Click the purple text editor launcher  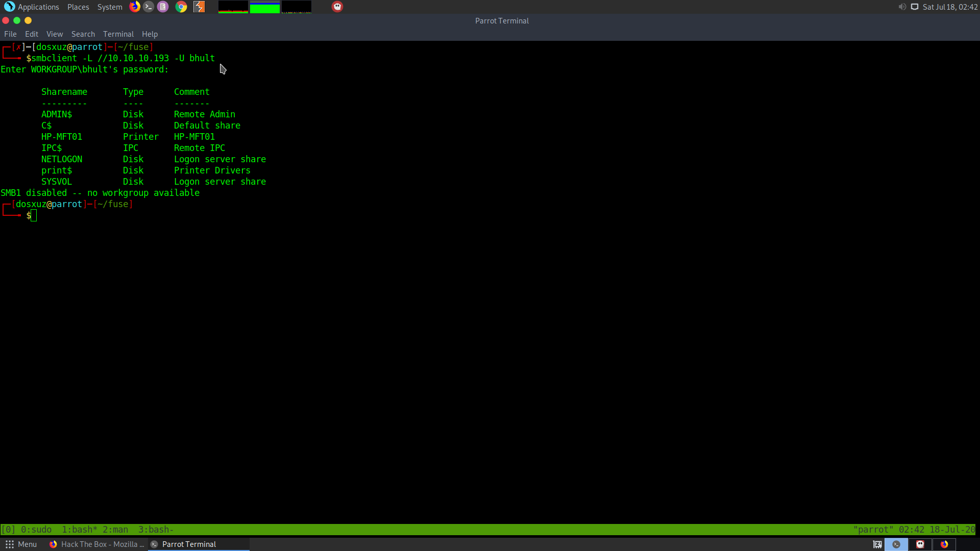pyautogui.click(x=163, y=7)
